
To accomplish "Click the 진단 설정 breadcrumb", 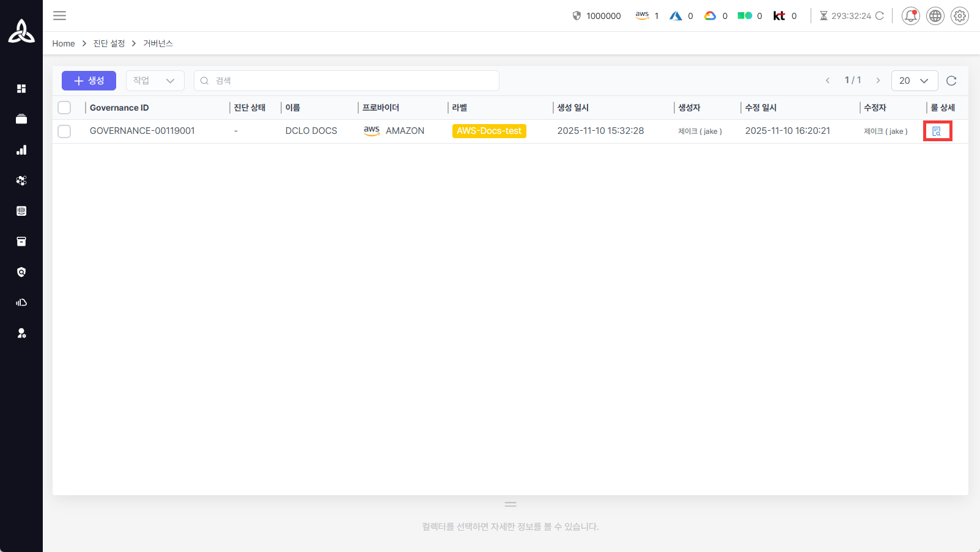I will coord(109,43).
